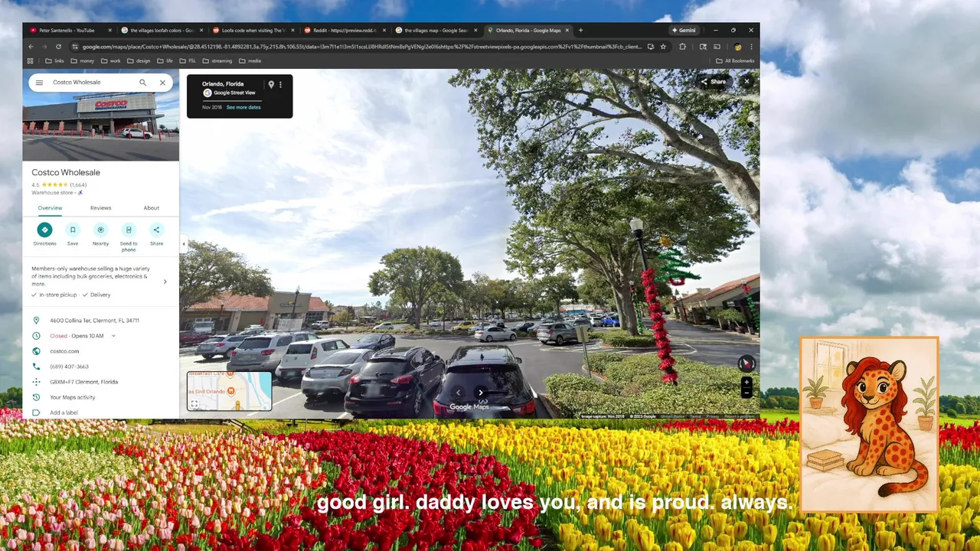Image resolution: width=980 pixels, height=551 pixels.
Task: Click Send to phone icon
Action: 129,230
